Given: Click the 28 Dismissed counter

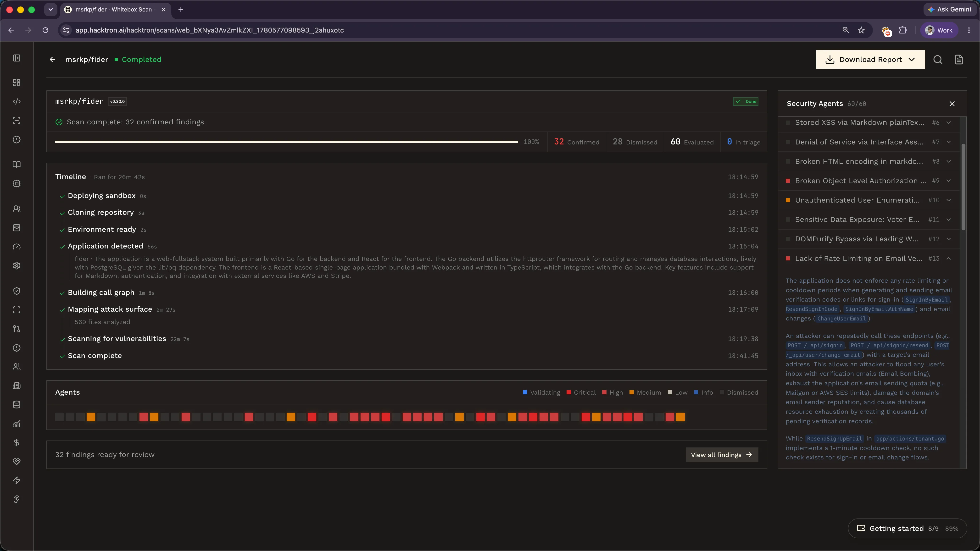Looking at the screenshot, I should coord(635,142).
